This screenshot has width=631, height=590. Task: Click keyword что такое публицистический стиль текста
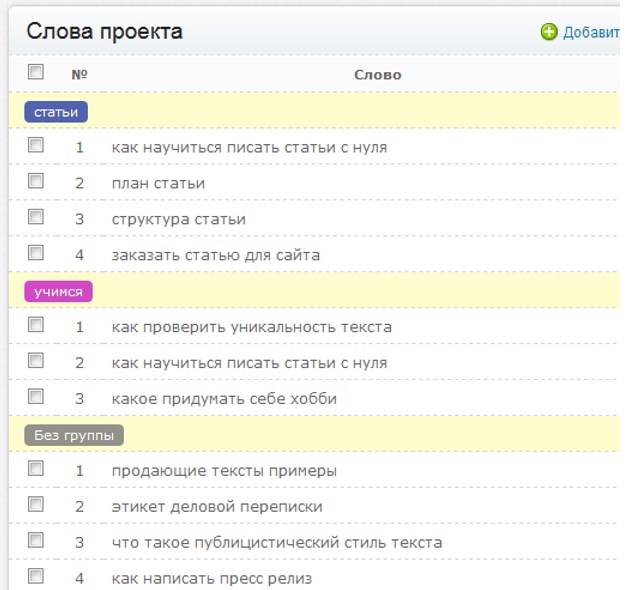pos(276,542)
